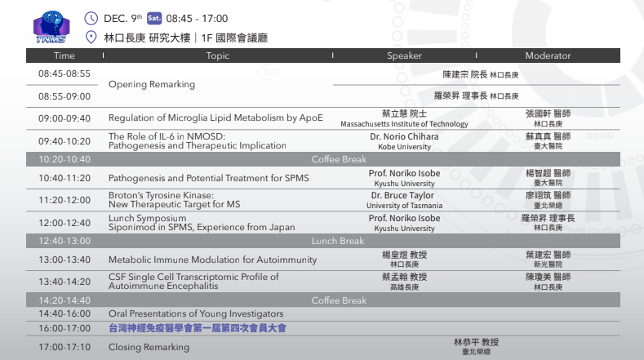Click 羅榮昇 理事長 in the 08:55 row
Screen dimensions: 644x360
point(461,96)
